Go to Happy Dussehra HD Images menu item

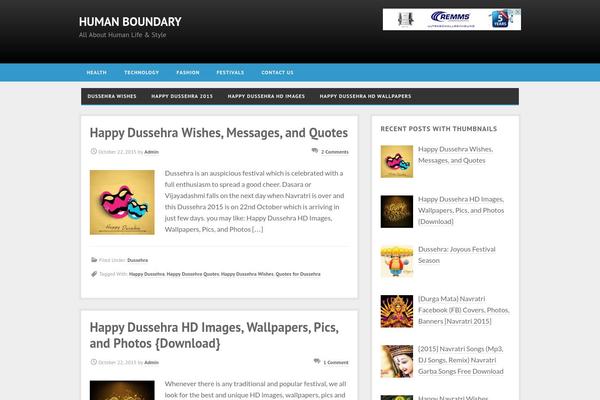(266, 96)
